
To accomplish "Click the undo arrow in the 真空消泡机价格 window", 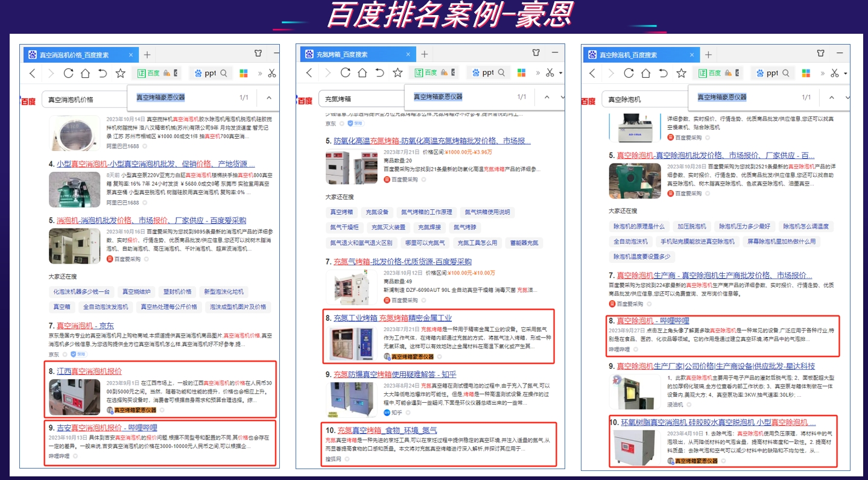I will coord(103,73).
